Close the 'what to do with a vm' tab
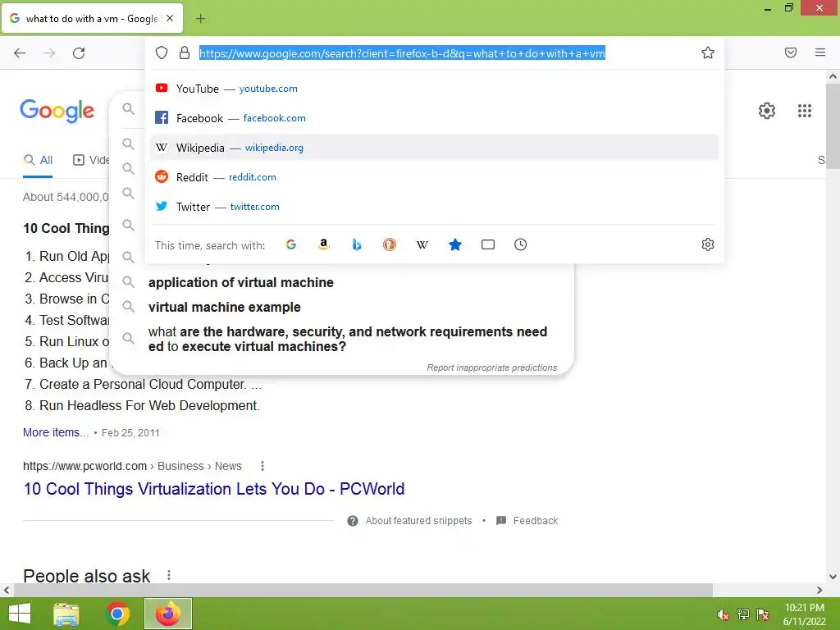The height and width of the screenshot is (630, 840). point(170,18)
